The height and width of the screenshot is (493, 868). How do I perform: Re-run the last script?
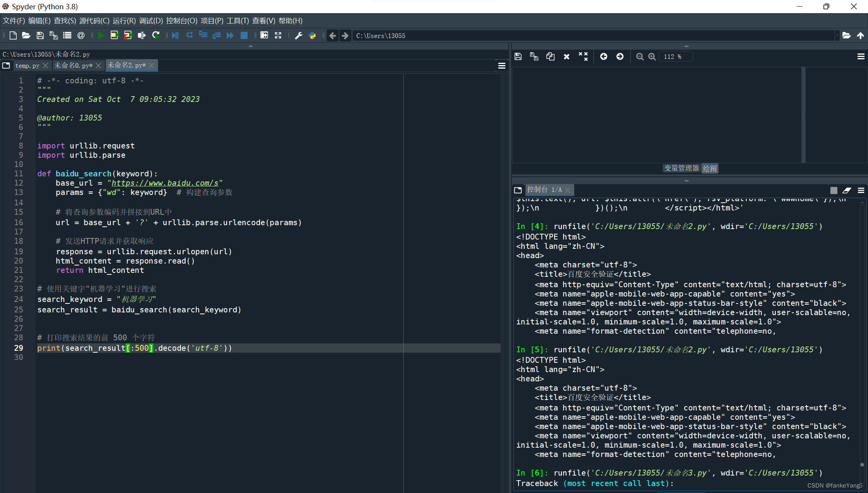click(x=156, y=36)
